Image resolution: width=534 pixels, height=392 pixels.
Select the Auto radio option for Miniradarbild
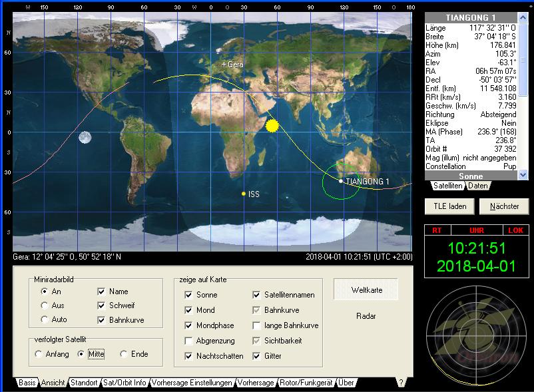pyautogui.click(x=45, y=319)
